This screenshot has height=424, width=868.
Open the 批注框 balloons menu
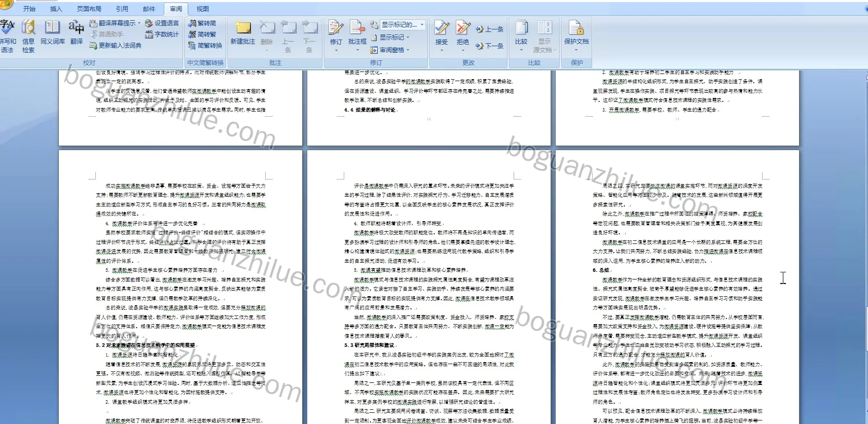[x=357, y=36]
